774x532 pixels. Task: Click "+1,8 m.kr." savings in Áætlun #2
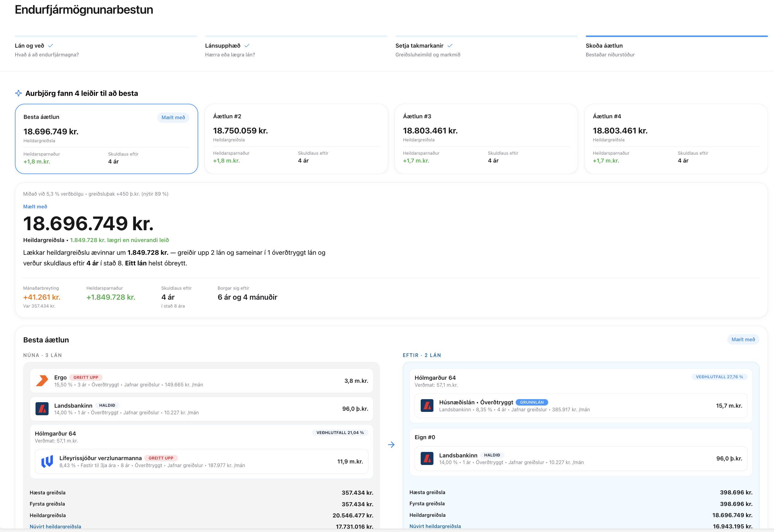coord(226,161)
